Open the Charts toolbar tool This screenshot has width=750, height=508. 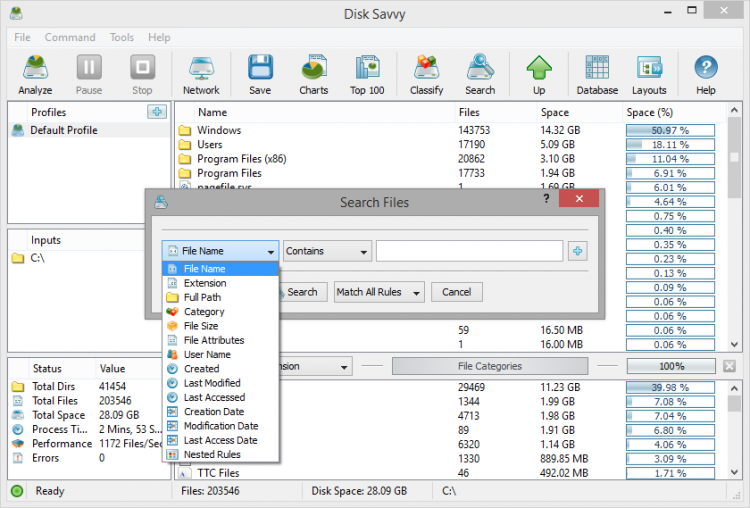(314, 75)
